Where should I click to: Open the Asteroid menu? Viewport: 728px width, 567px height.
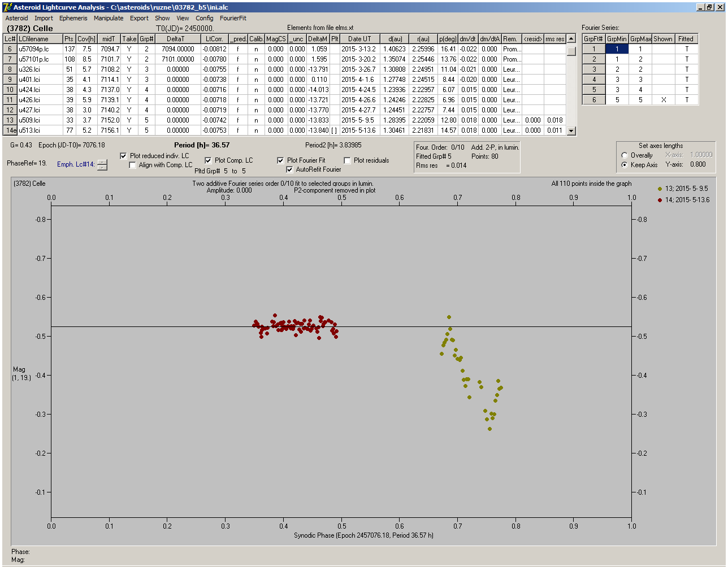click(16, 18)
